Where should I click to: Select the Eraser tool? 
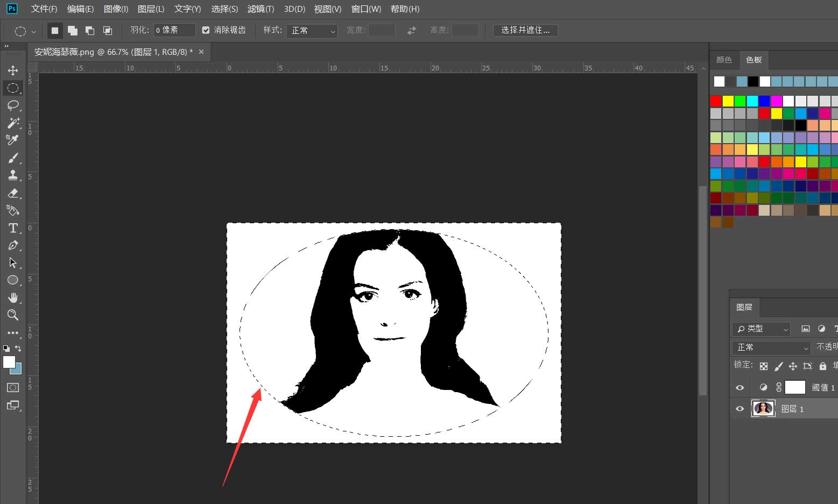13,193
